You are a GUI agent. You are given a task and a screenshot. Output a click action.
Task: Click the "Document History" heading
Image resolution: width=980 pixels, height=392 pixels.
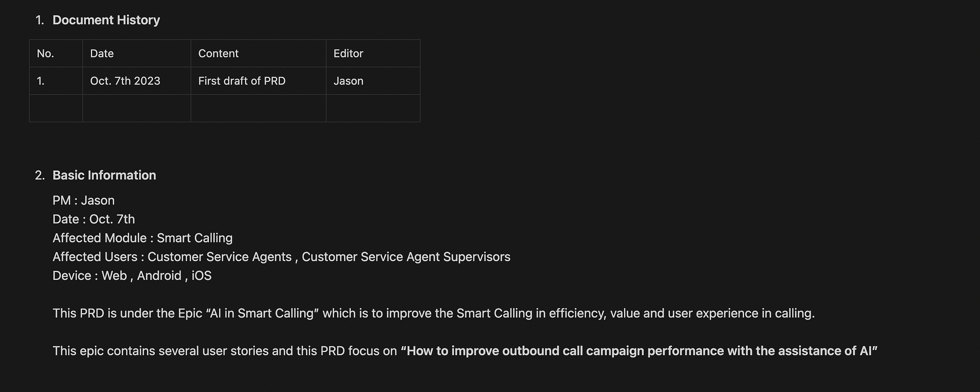coord(106,20)
